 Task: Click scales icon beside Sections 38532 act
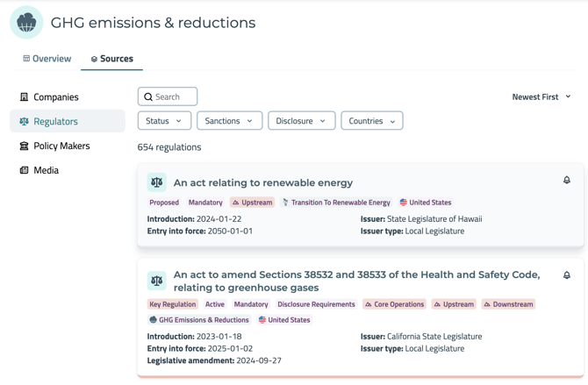point(157,281)
